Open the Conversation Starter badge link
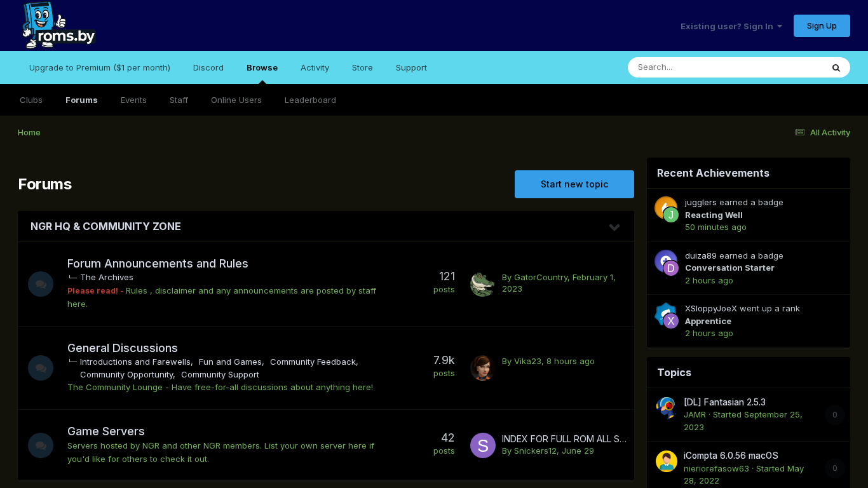The width and height of the screenshot is (868, 488). (x=729, y=268)
